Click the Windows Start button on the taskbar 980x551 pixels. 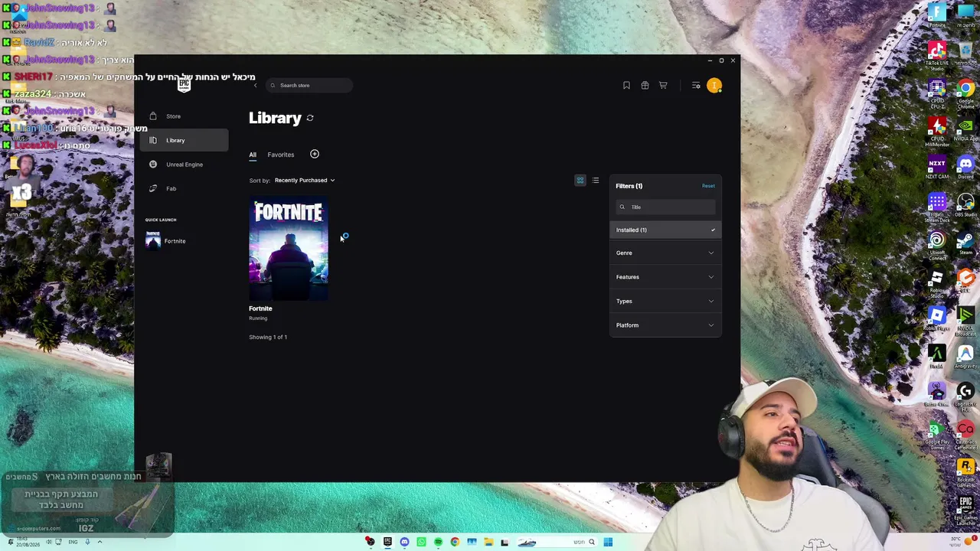[608, 542]
